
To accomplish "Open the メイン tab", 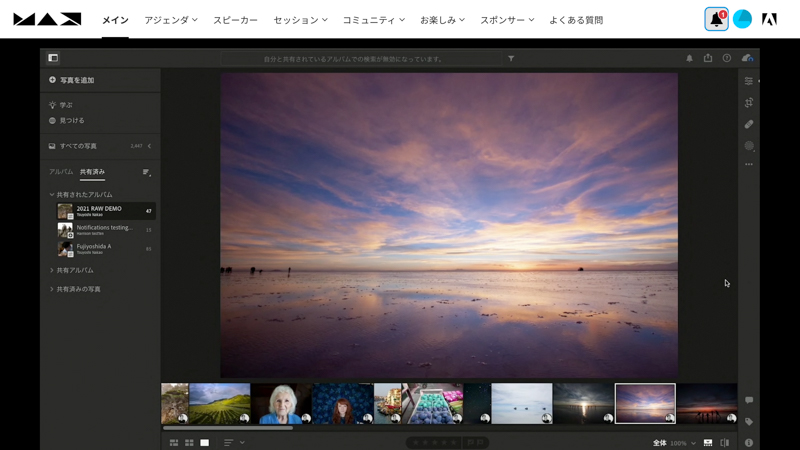I will point(115,20).
